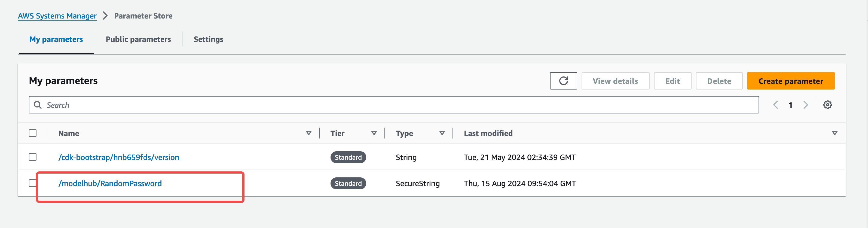The height and width of the screenshot is (228, 868).
Task: Click Parameter Store breadcrumb text
Action: [x=143, y=16]
